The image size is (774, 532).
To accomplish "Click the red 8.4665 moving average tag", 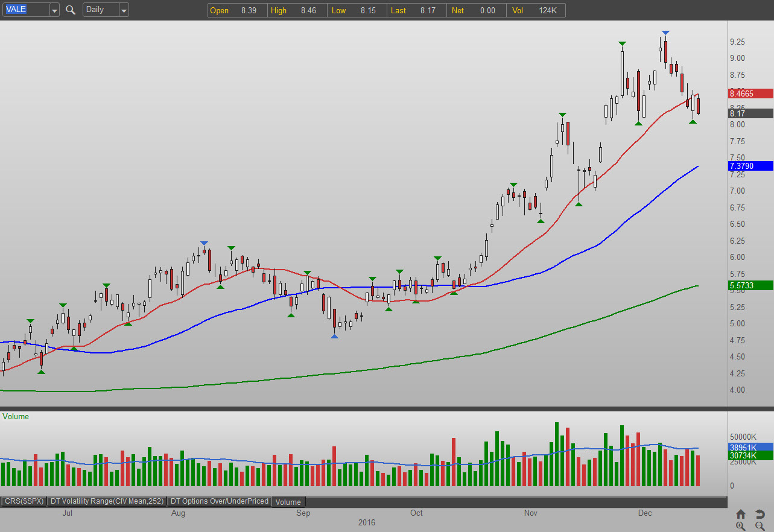I will point(750,93).
